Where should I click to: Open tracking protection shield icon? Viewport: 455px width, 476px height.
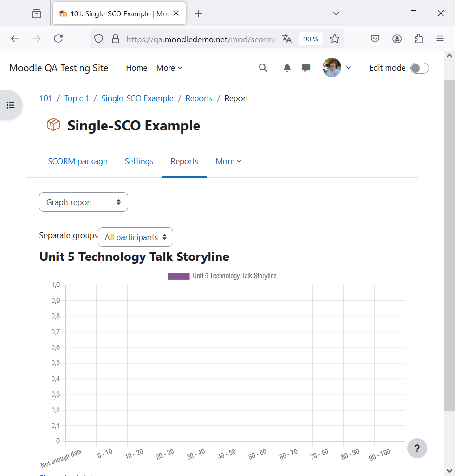[x=99, y=39]
